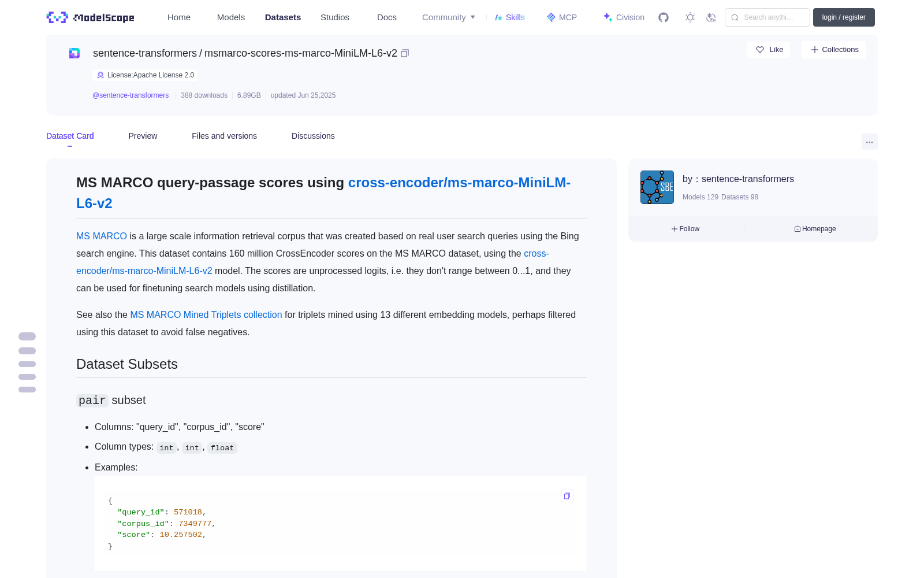Open the MS MARCO link in paragraph
The width and height of the screenshot is (924, 578).
tap(102, 236)
